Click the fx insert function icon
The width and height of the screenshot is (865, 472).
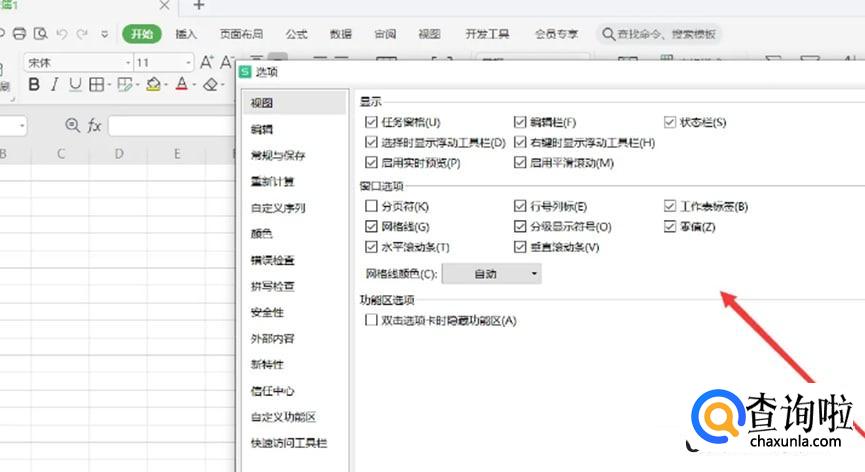(x=94, y=126)
